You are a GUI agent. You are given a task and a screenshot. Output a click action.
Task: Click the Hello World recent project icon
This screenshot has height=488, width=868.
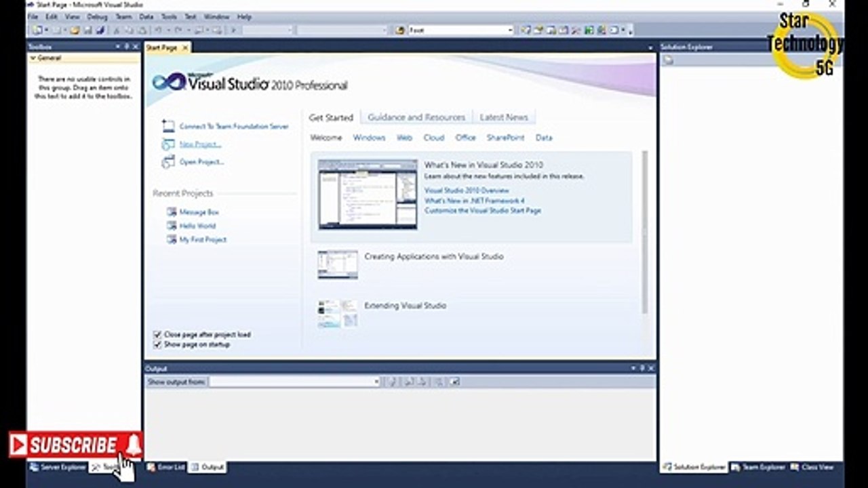[x=172, y=226]
